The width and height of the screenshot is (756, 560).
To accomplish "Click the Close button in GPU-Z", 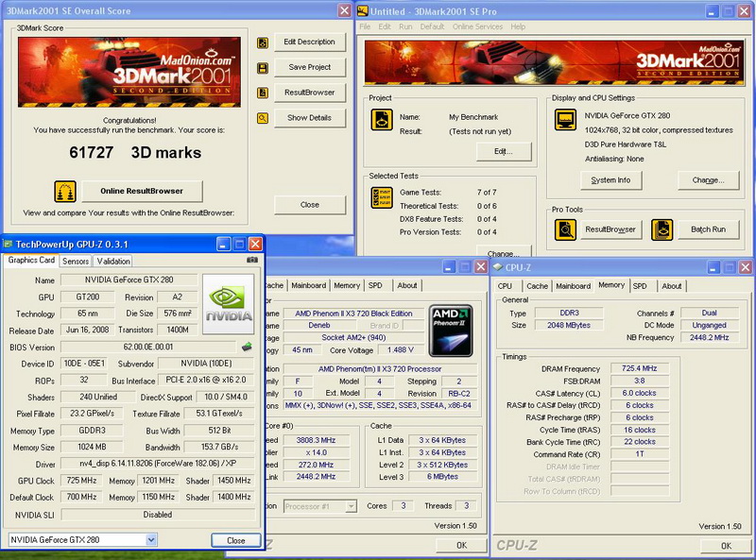I will (x=235, y=540).
